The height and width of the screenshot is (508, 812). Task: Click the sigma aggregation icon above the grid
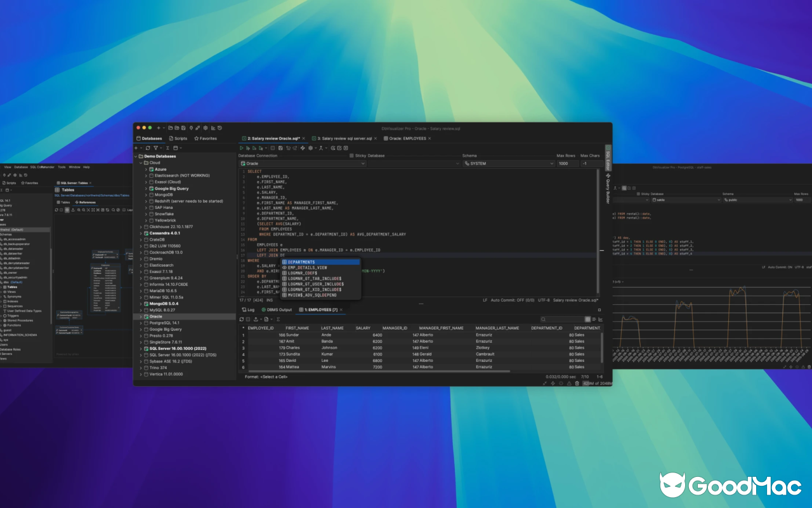278,319
